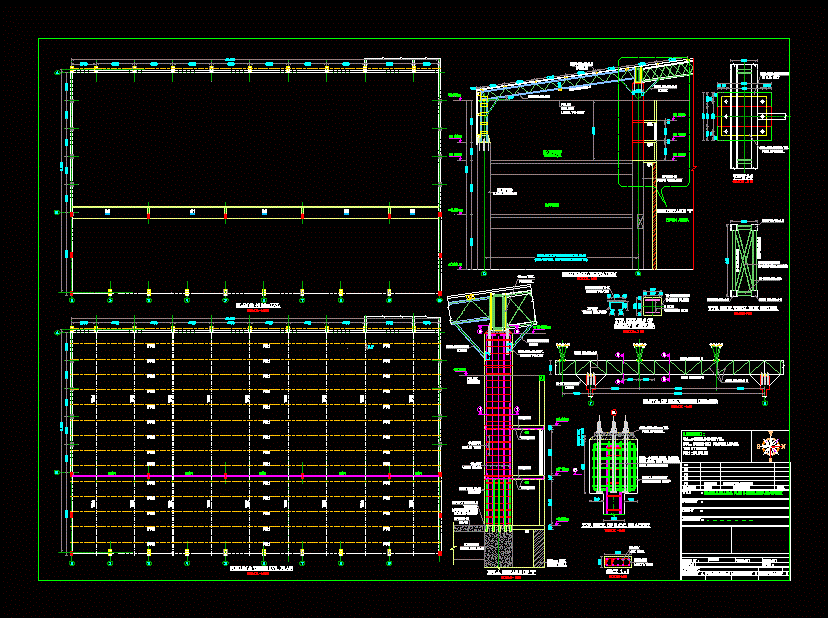Image resolution: width=828 pixels, height=618 pixels.
Task: Click the tall red rebar column detail
Action: click(x=499, y=432)
